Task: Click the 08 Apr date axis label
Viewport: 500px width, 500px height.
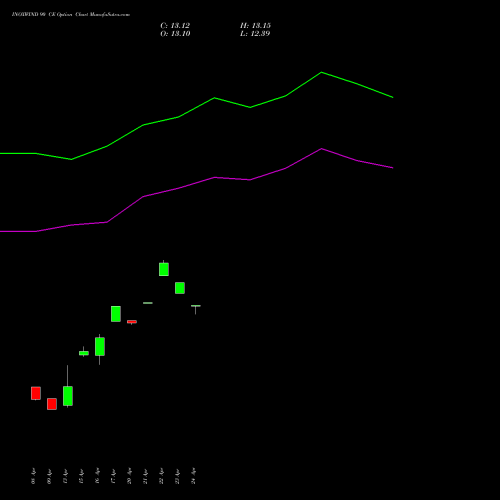Action: tap(33, 476)
